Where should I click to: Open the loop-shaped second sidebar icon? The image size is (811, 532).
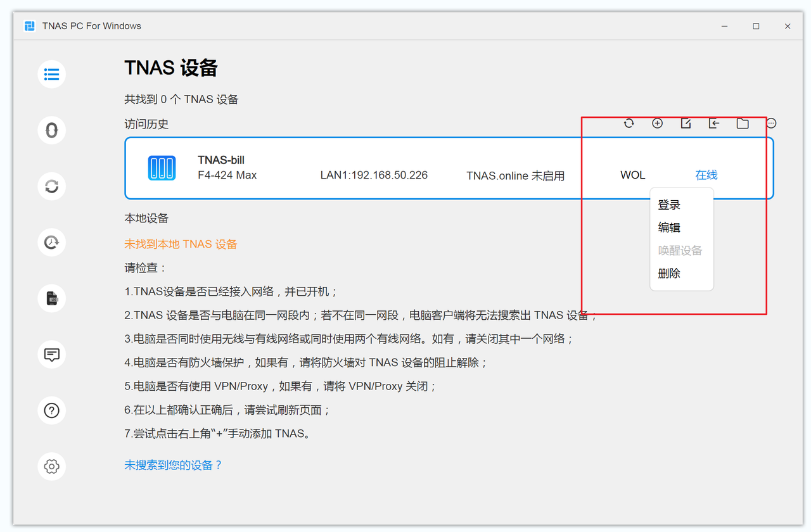pos(52,130)
